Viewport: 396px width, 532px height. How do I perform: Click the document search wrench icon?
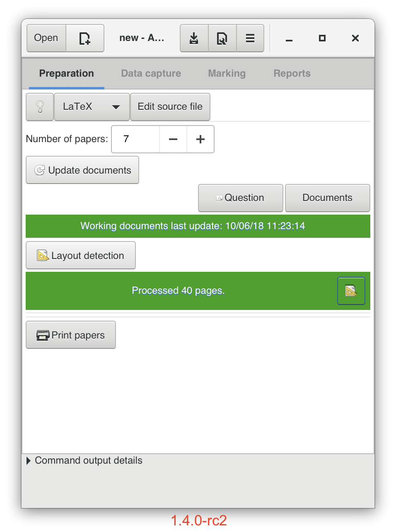click(222, 38)
